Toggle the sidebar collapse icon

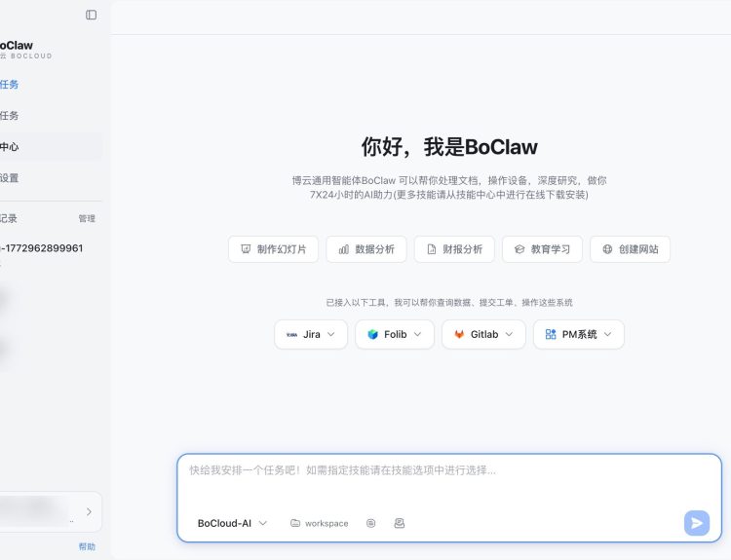[92, 15]
